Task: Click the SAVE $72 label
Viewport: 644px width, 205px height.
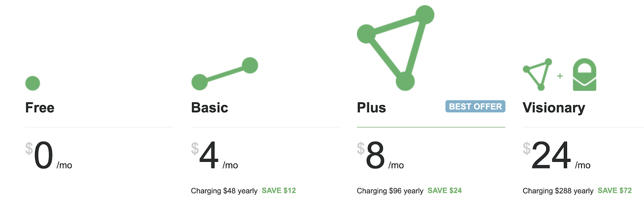Action: [x=615, y=191]
